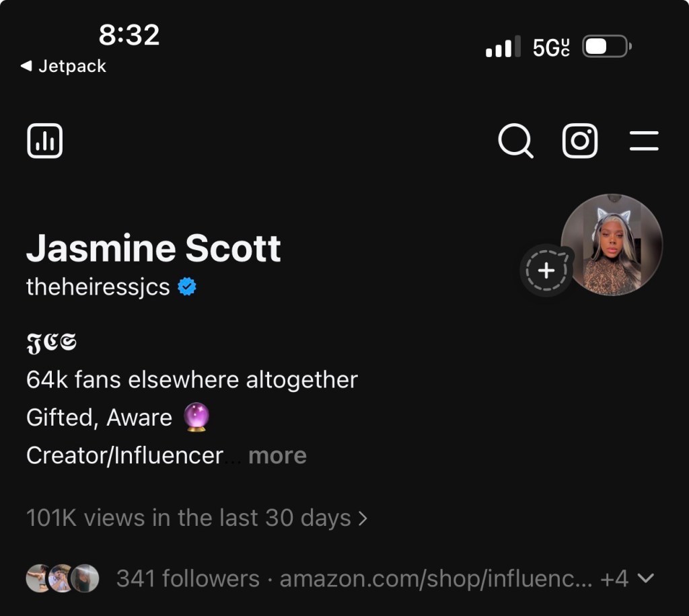Tap the search magnifying glass icon
The width and height of the screenshot is (689, 616).
pyautogui.click(x=515, y=141)
